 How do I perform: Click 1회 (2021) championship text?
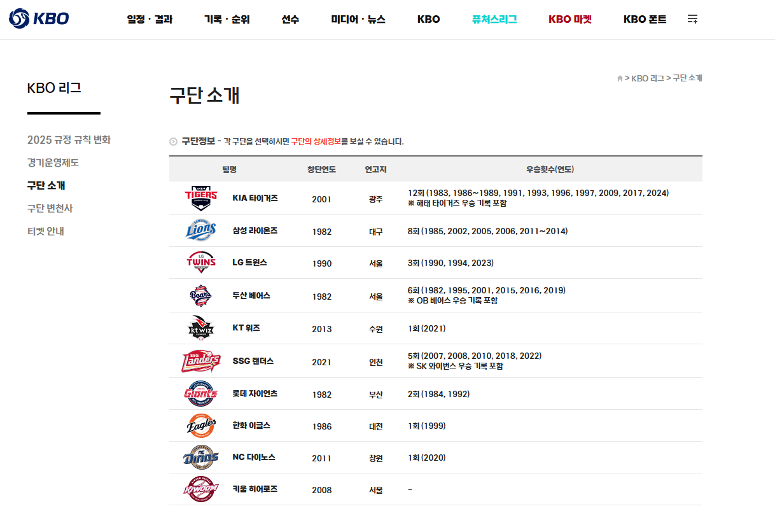(426, 328)
